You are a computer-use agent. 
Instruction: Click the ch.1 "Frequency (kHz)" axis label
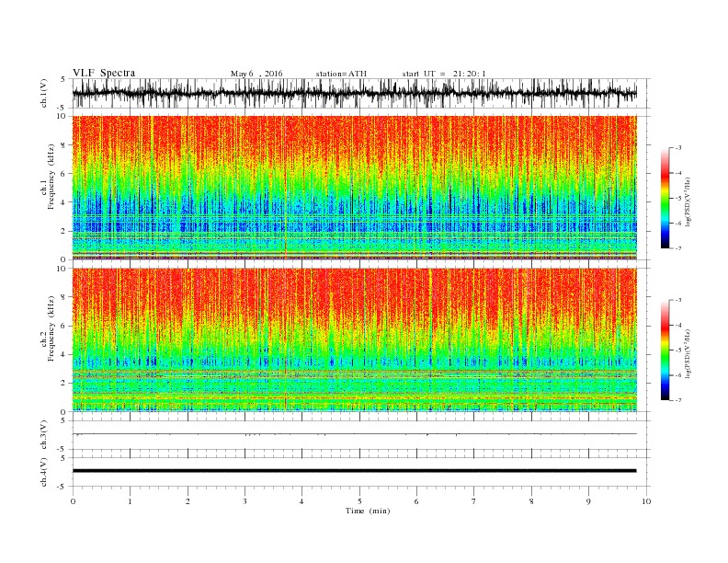51,177
